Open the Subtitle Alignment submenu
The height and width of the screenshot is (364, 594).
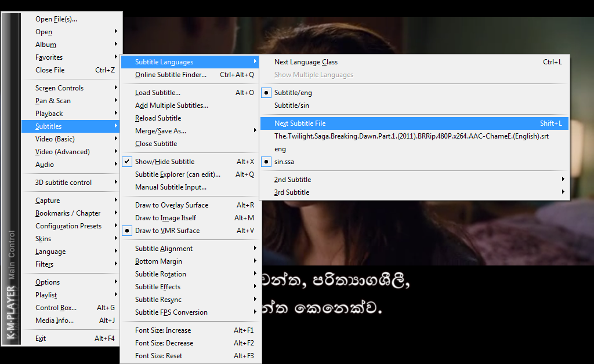click(x=190, y=249)
